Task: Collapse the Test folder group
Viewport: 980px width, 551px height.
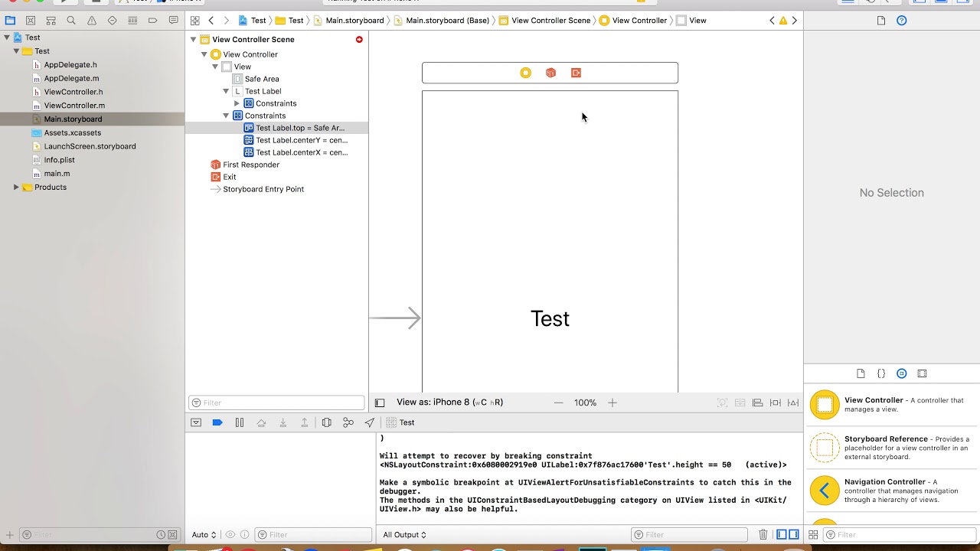Action: click(16, 51)
